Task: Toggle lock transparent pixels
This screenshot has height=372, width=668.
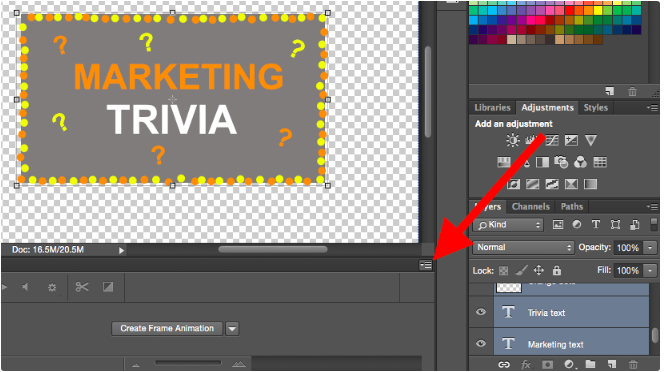Action: click(504, 271)
